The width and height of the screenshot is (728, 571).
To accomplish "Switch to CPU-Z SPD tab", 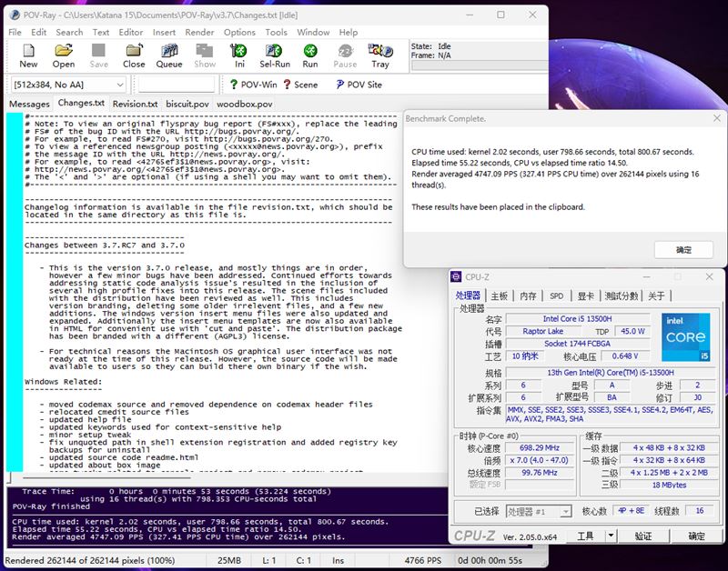I will pyautogui.click(x=556, y=296).
